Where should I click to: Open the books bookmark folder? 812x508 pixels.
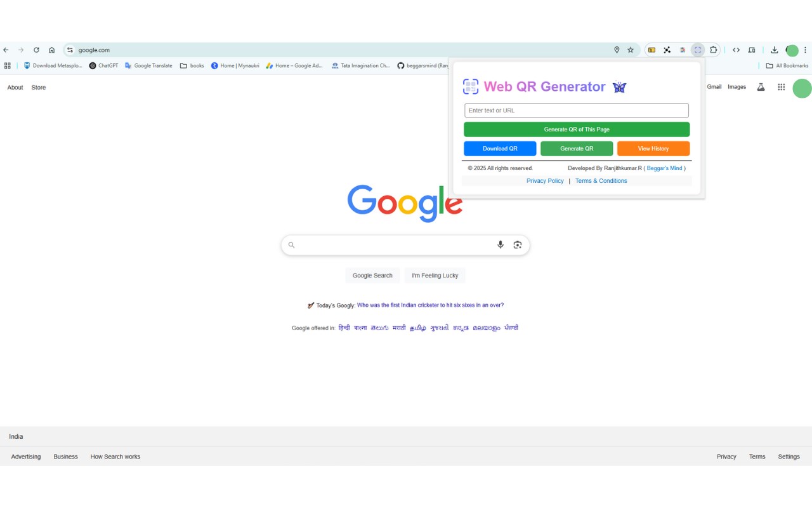[x=192, y=65]
